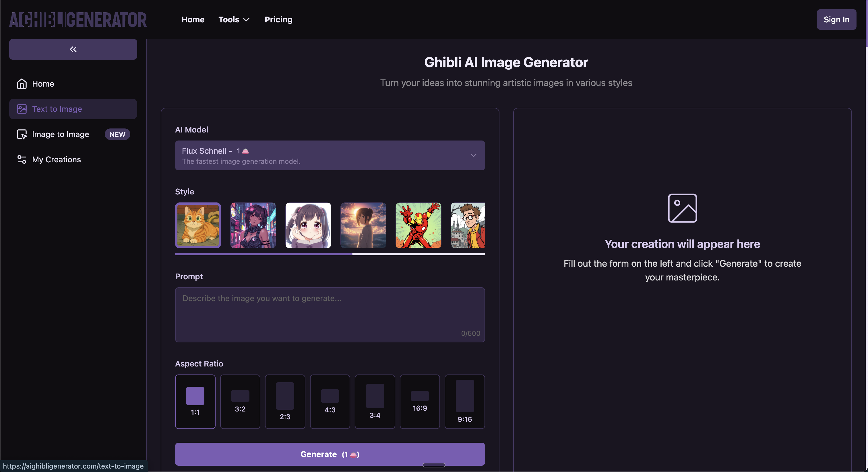868x472 pixels.
Task: Expand the Tools menu chevron
Action: click(246, 19)
